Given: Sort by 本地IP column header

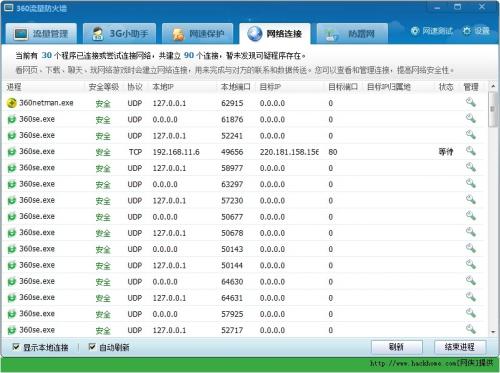Looking at the screenshot, I should [163, 87].
